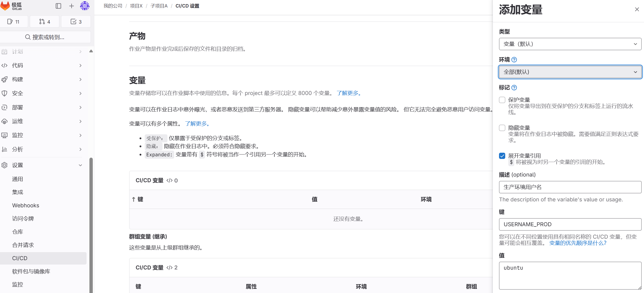Open the 类型 dropdown showing 变量（默认）
The image size is (644, 293).
(x=570, y=44)
